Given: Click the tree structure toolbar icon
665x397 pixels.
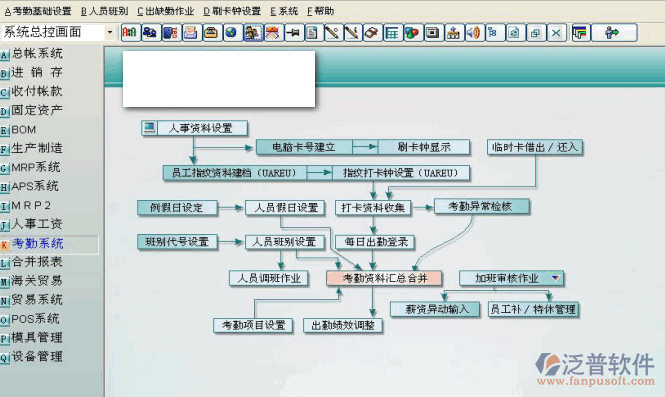Looking at the screenshot, I should coord(493,33).
